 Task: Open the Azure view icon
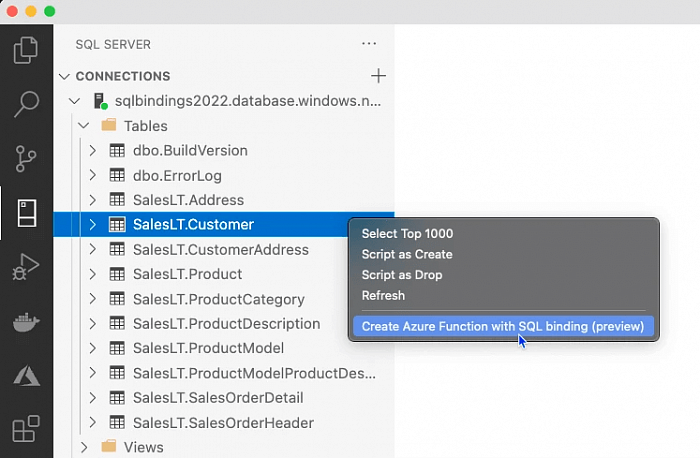pos(26,376)
